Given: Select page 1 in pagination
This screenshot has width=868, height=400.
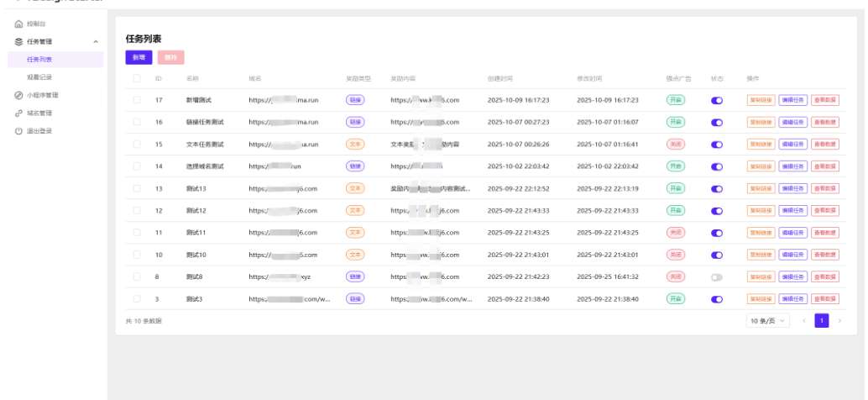Looking at the screenshot, I should (822, 320).
